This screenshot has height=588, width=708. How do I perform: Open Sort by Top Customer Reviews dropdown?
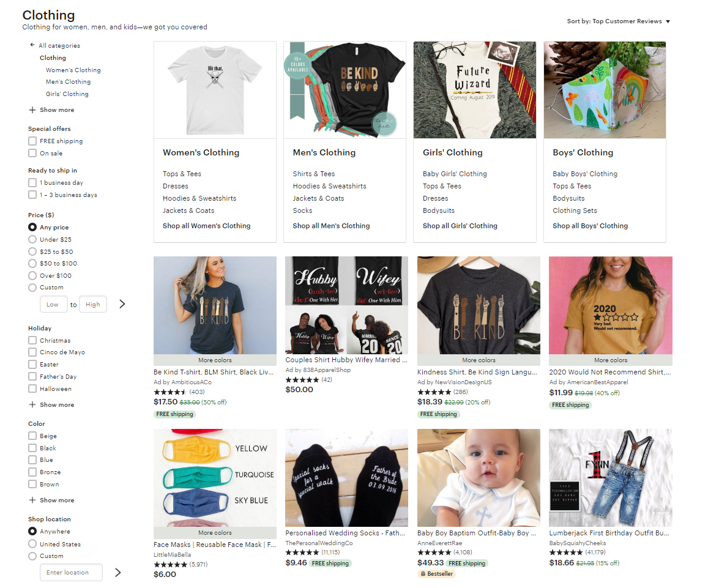(x=619, y=21)
